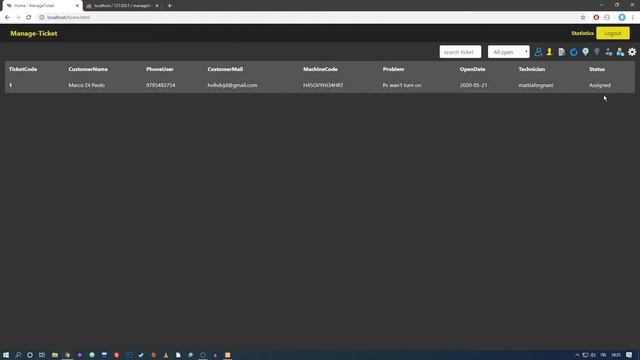This screenshot has width=640, height=360.
Task: Click the yellow Logout button
Action: click(613, 33)
